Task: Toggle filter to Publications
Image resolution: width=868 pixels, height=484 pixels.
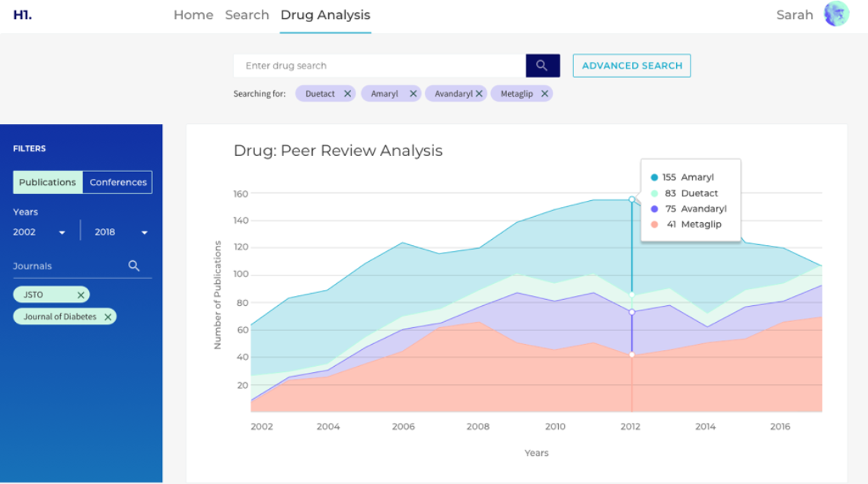Action: [48, 182]
